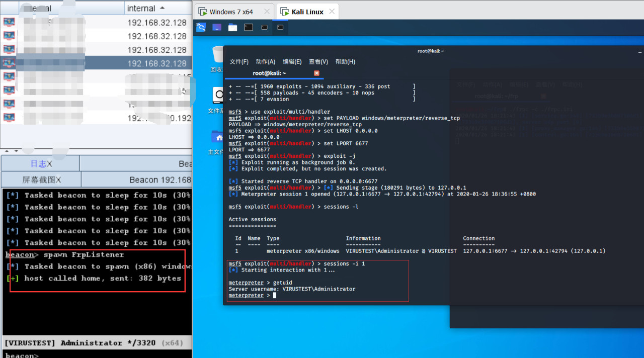This screenshot has width=644, height=358.
Task: Click the [VIRUSTEST] Administrator */3320 status bar
Action: (96, 343)
